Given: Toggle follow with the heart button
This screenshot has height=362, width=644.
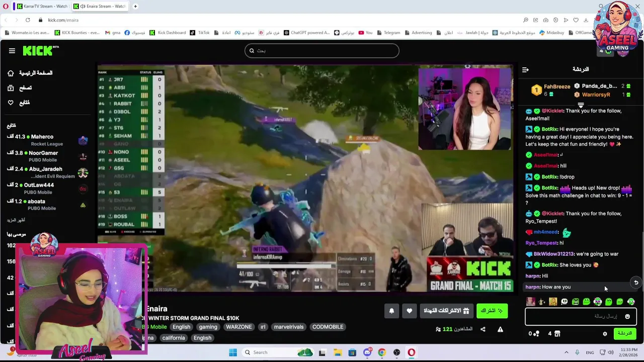Looking at the screenshot, I should (410, 311).
